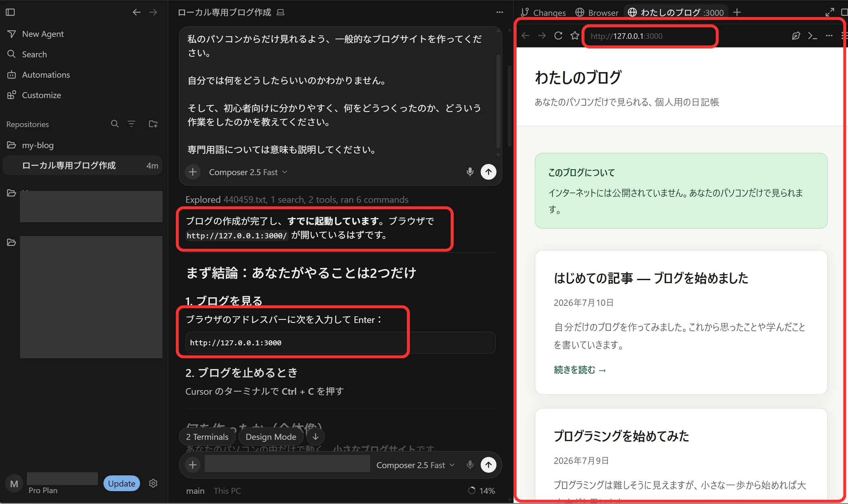Viewport: 848px width, 504px height.
Task: Jump to bottom with down arrow button
Action: pyautogui.click(x=315, y=437)
